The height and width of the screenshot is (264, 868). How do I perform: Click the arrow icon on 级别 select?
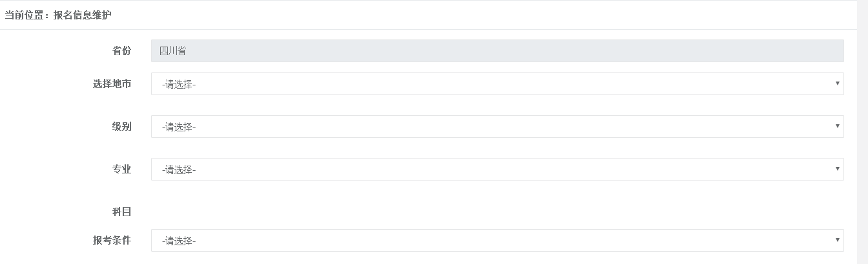point(837,127)
